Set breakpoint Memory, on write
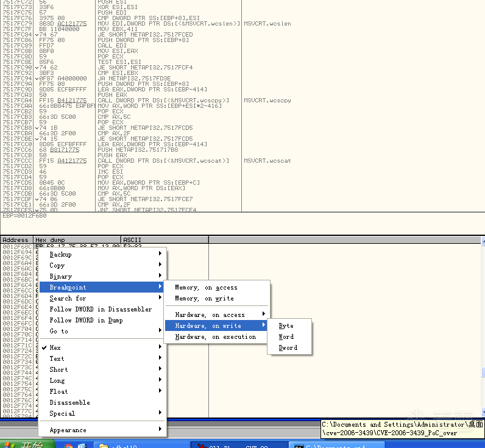The width and height of the screenshot is (485, 448). pos(216,298)
